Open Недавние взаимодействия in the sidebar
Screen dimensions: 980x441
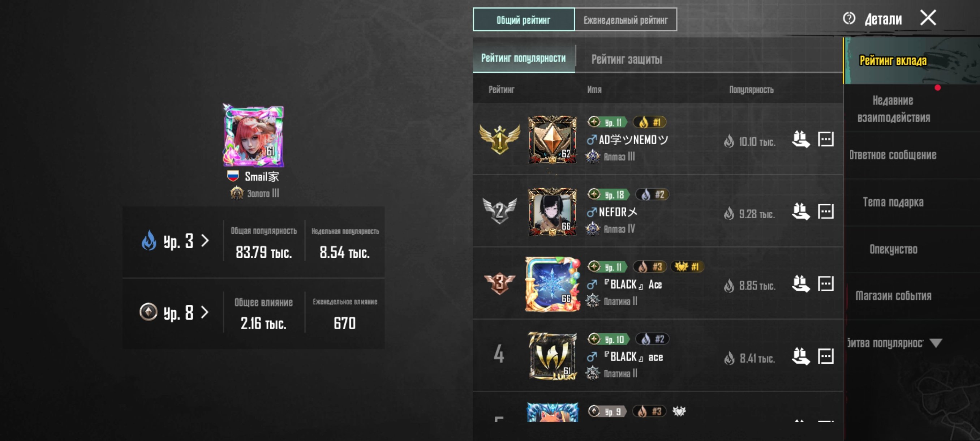pos(893,109)
